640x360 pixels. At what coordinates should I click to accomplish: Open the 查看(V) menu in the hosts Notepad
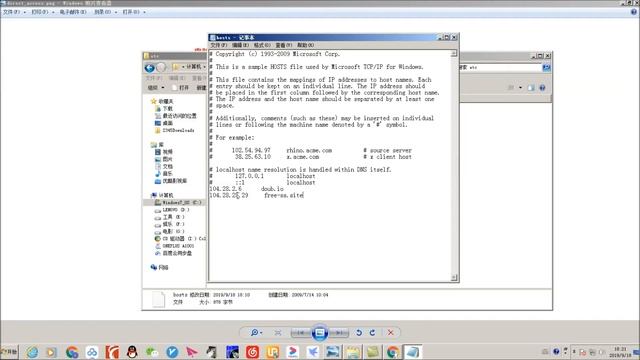[x=283, y=45]
